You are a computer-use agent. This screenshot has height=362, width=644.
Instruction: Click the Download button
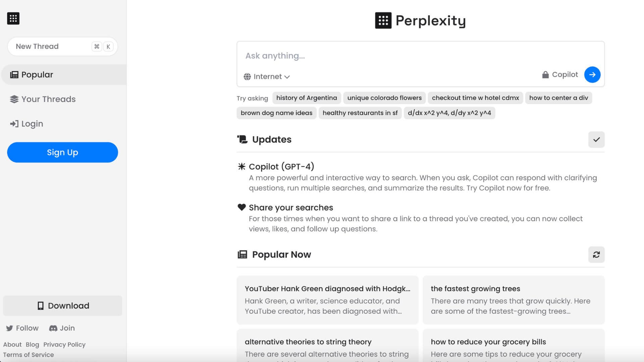tap(63, 306)
